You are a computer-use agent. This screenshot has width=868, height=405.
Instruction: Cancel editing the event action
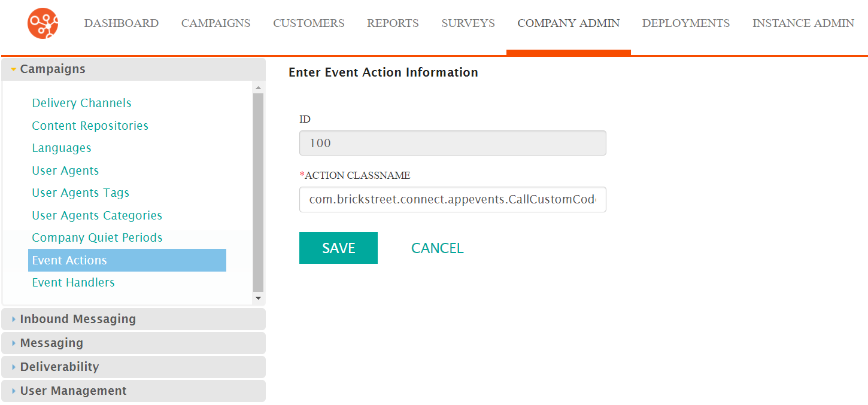tap(438, 248)
